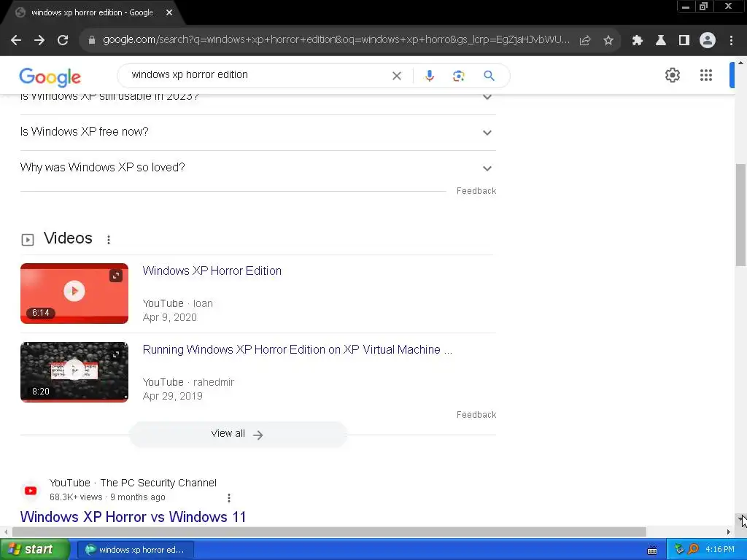
Task: Open the 'Windows XP Horror Edition' video link
Action: pos(212,271)
